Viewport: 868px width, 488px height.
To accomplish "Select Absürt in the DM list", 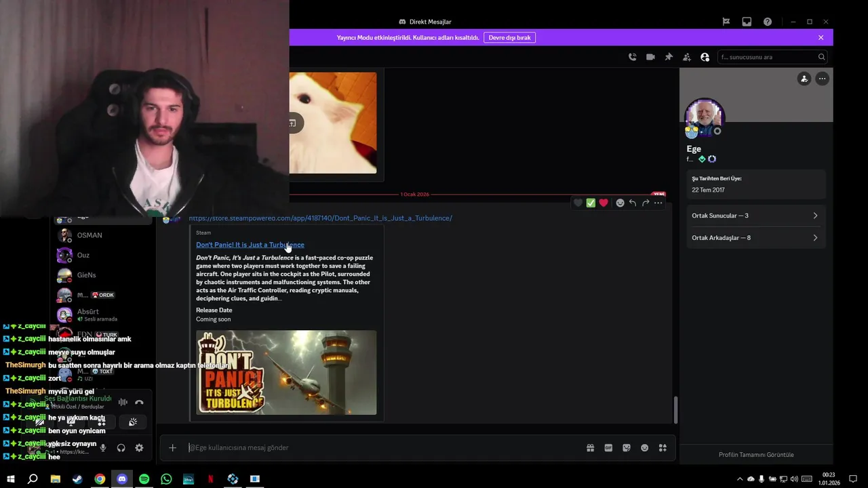I will [x=102, y=315].
